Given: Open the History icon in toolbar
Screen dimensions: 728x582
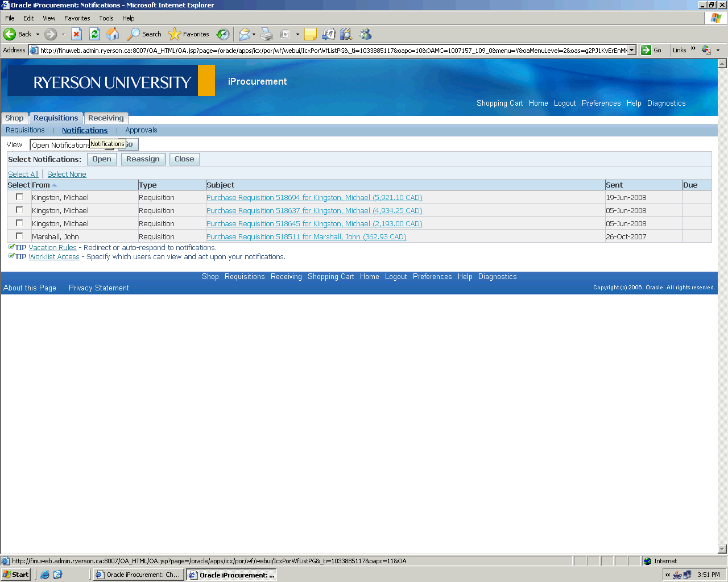Looking at the screenshot, I should (223, 34).
